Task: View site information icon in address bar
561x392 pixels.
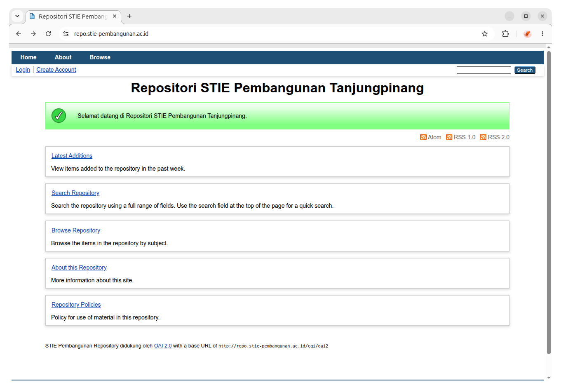Action: tap(66, 34)
